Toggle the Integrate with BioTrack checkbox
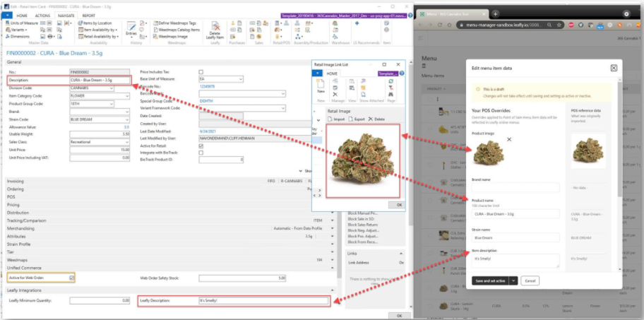This screenshot has width=644, height=320. pos(201,153)
